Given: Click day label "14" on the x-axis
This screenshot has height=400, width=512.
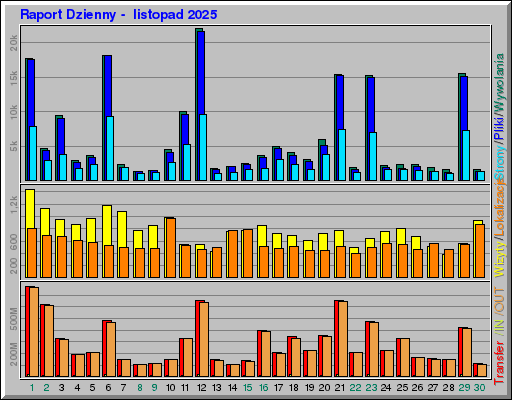Looking at the screenshot, I should (x=232, y=388).
